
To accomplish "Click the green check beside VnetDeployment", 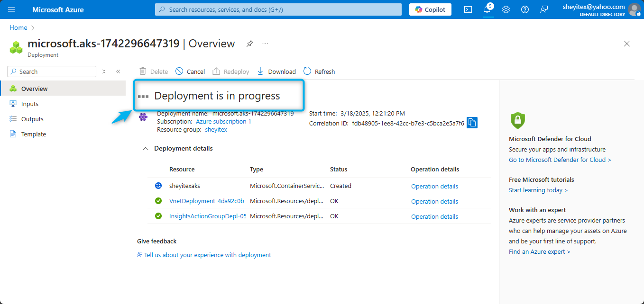I will [158, 201].
